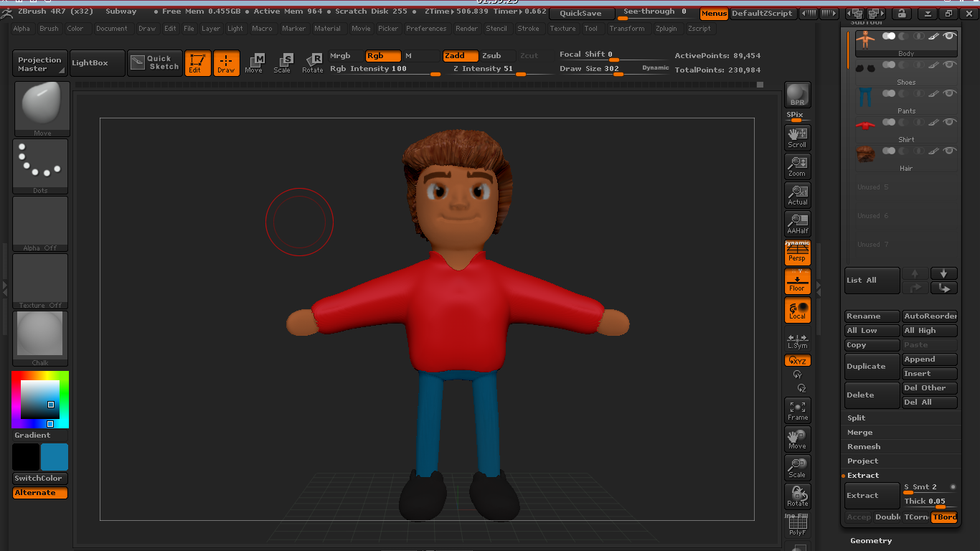Screen dimensions: 980x551
Task: Click the blue secondary color swatch
Action: (x=55, y=457)
